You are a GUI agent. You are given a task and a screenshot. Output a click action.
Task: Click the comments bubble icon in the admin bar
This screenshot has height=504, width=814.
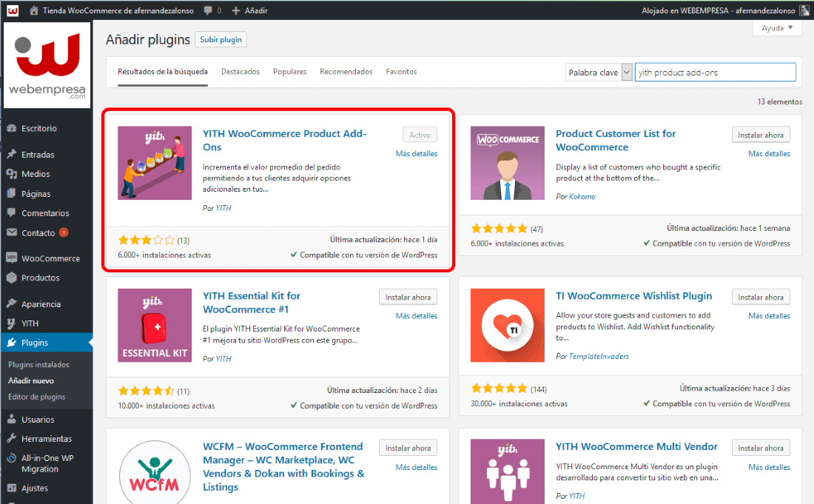pyautogui.click(x=208, y=10)
